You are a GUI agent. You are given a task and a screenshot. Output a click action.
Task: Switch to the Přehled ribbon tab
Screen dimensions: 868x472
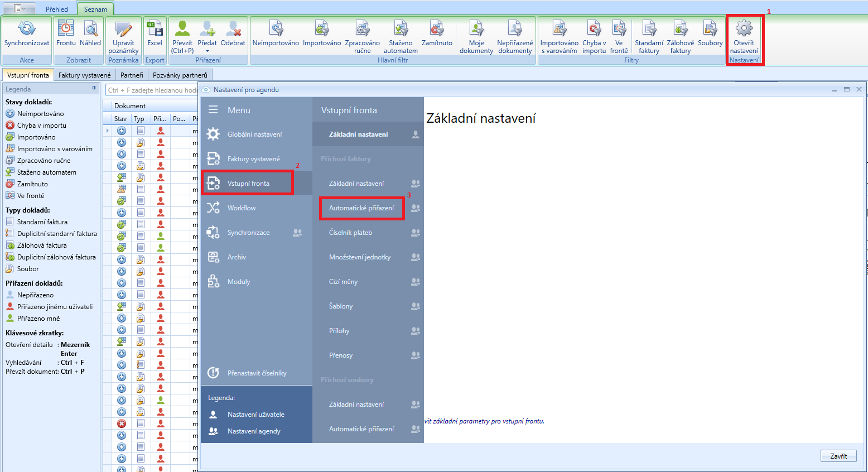[57, 9]
